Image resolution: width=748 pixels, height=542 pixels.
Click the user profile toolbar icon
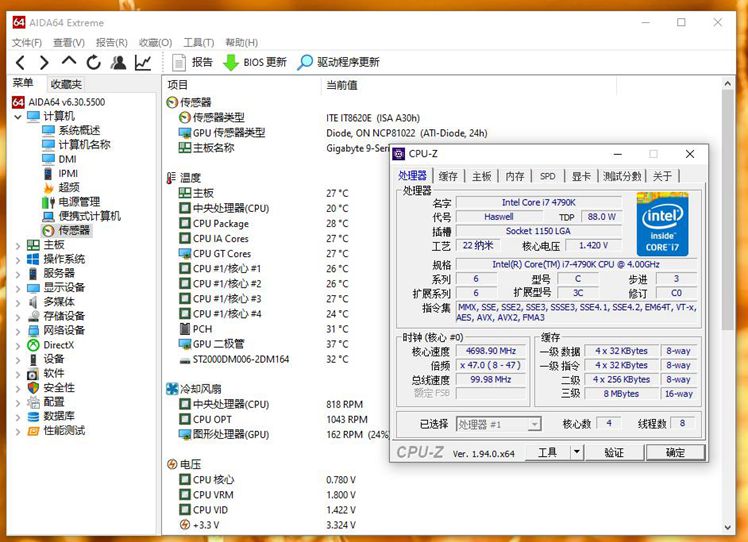point(118,63)
